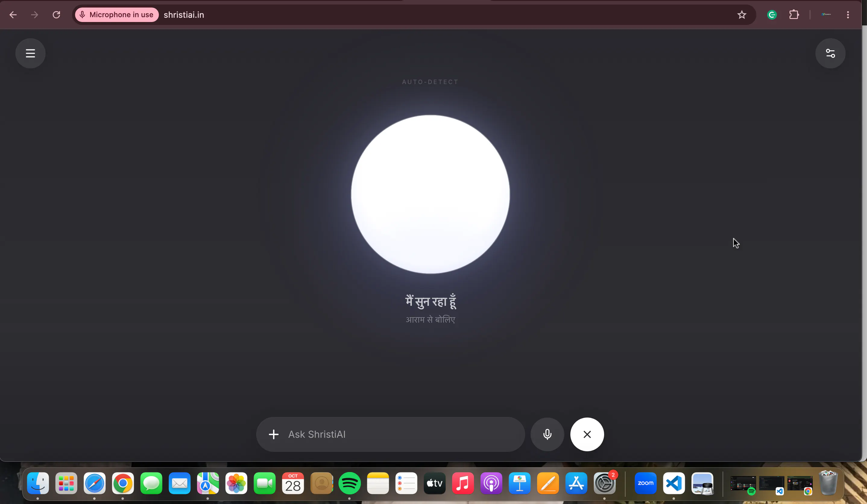Open Keynote from the dock
This screenshot has width=867, height=504.
(x=519, y=483)
